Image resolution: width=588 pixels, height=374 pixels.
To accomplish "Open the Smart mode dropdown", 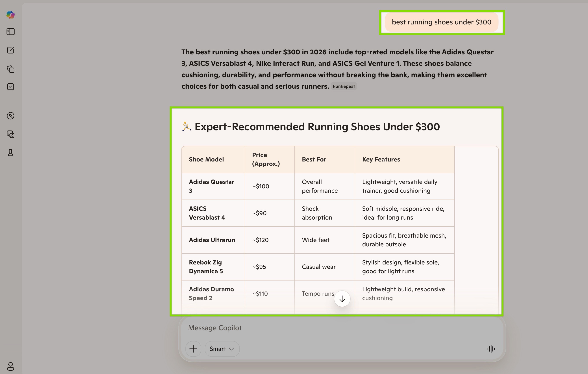I will click(222, 349).
